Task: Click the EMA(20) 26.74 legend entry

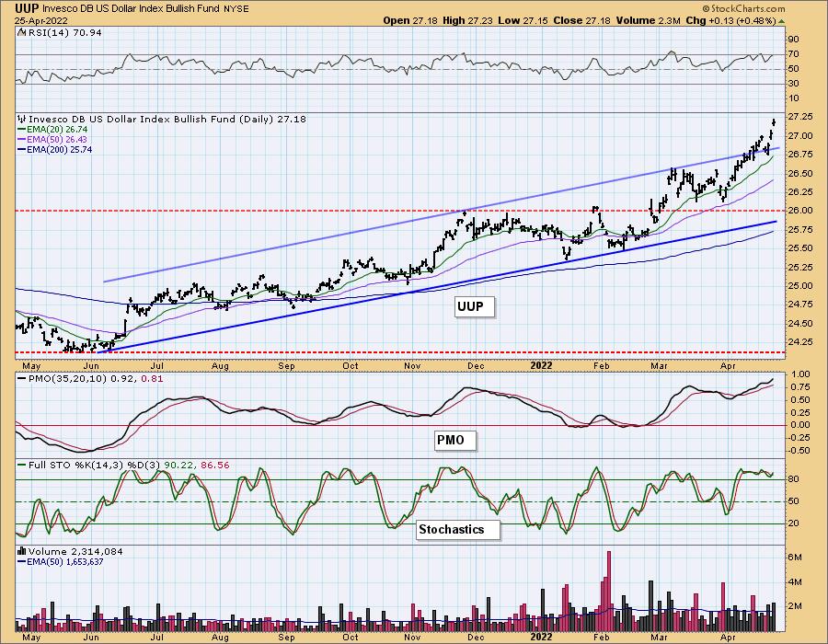Action: click(52, 130)
